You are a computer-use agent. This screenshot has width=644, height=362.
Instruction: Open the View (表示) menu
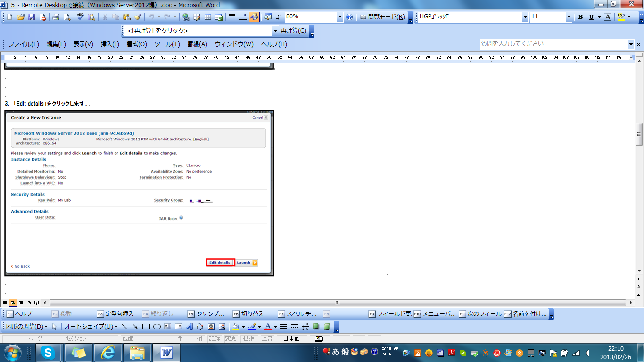[83, 44]
